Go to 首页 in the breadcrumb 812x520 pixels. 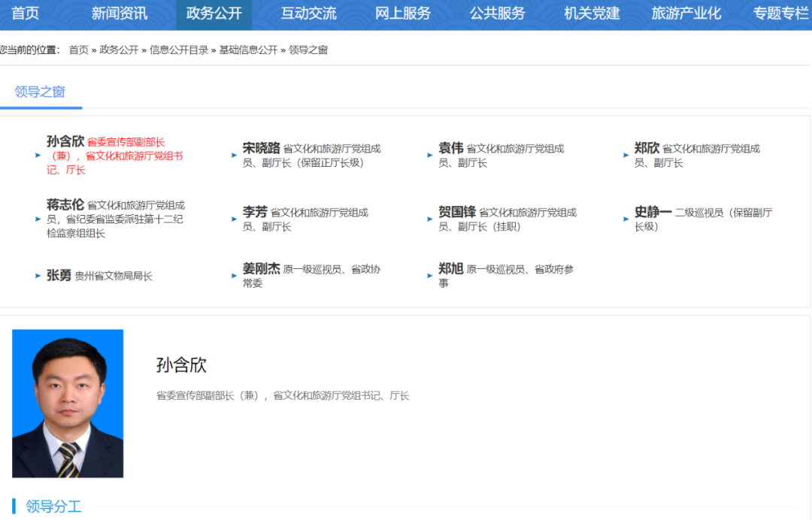(x=79, y=50)
